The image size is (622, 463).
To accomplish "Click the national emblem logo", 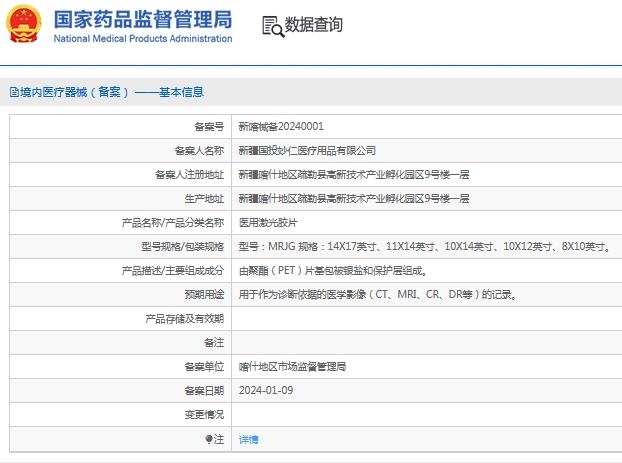I will click(24, 24).
